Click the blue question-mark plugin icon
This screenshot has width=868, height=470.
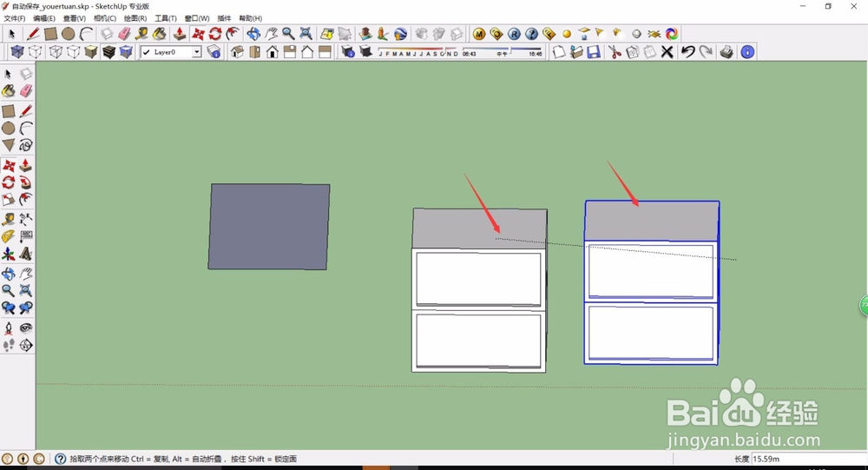(531, 34)
